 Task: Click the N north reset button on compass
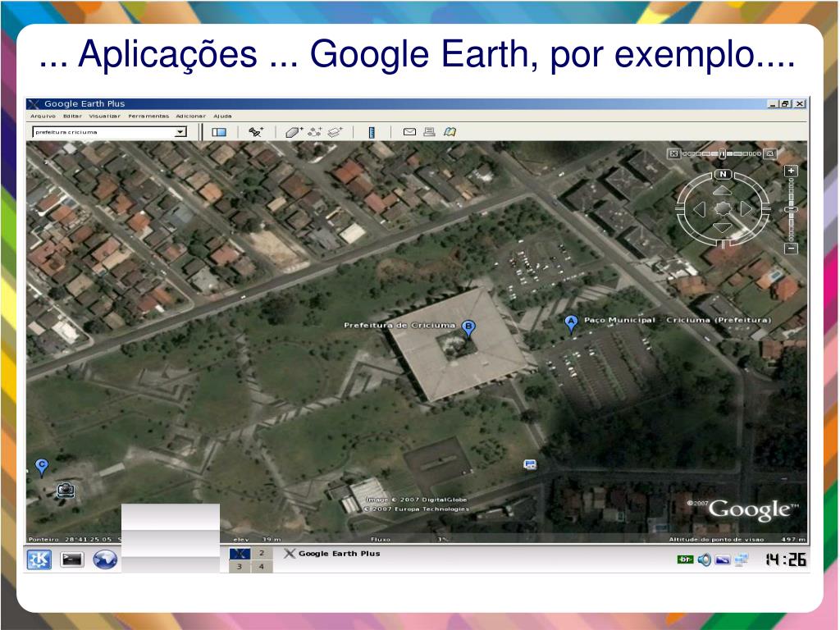pyautogui.click(x=723, y=174)
